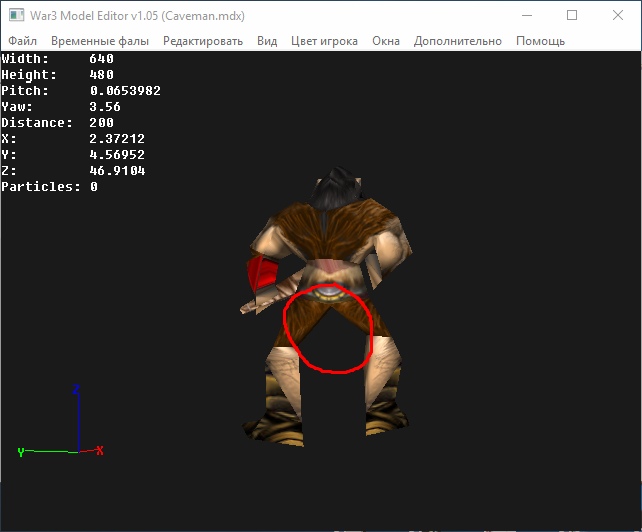Click the War3 Model Editor title bar icon

pos(17,16)
